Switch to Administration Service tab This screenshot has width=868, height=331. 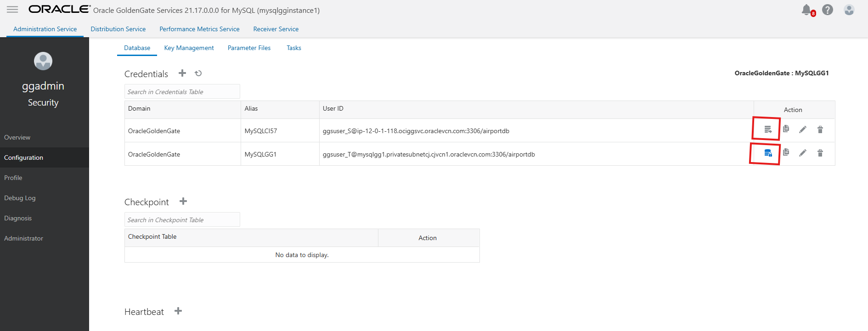coord(45,29)
